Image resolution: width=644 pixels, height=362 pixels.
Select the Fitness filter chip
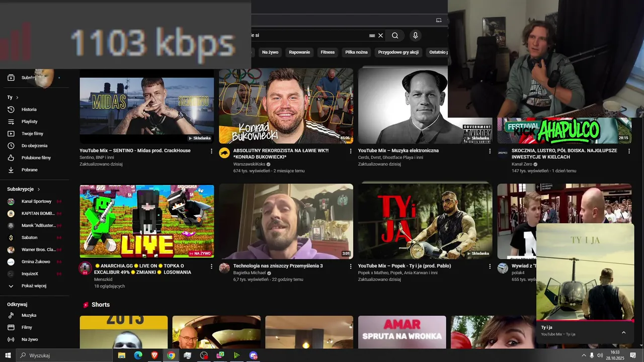point(328,52)
